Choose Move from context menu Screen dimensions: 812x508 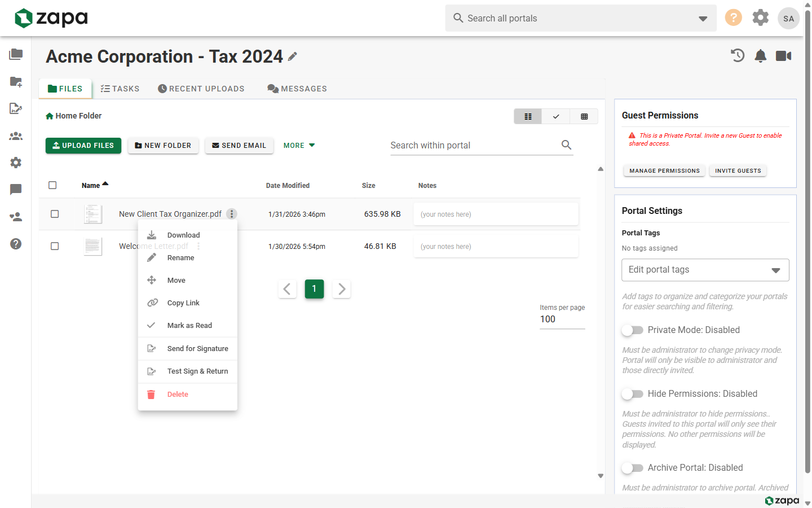click(x=188, y=280)
